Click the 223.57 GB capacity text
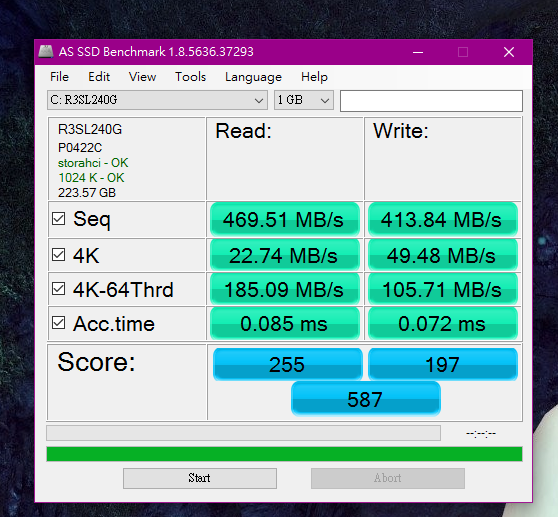The height and width of the screenshot is (517, 558). point(87,192)
